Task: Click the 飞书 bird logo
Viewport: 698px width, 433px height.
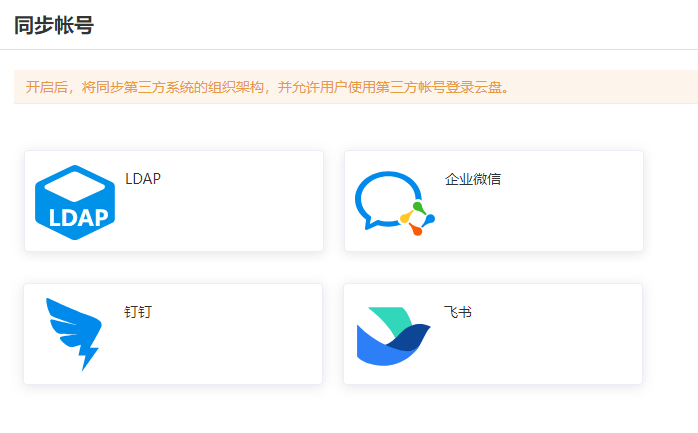Action: tap(394, 336)
